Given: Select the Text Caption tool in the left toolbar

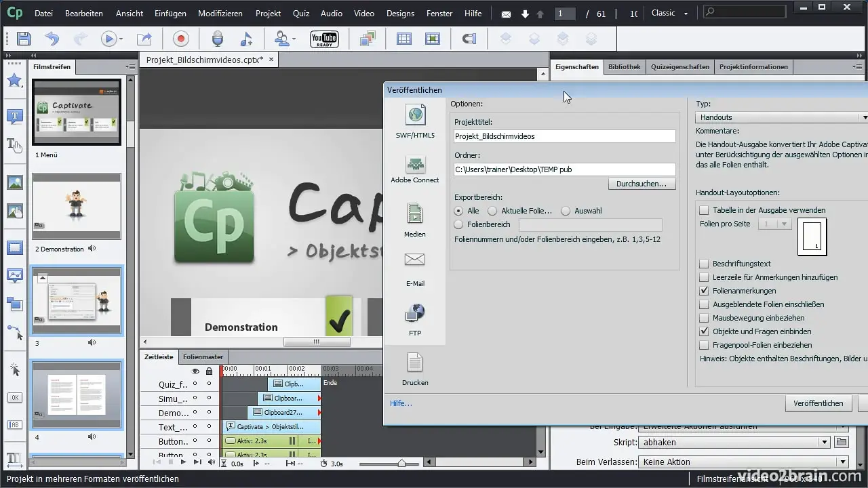Looking at the screenshot, I should [14, 116].
